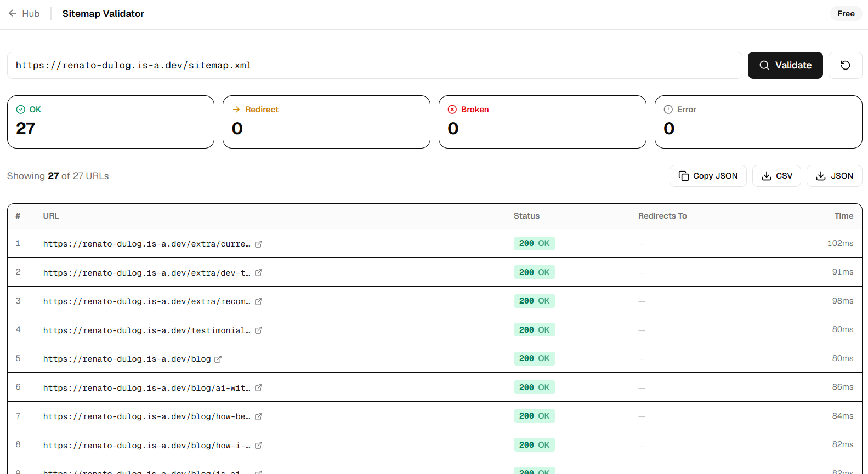The image size is (868, 474).
Task: Click the reset icon next to Validate
Action: 845,65
